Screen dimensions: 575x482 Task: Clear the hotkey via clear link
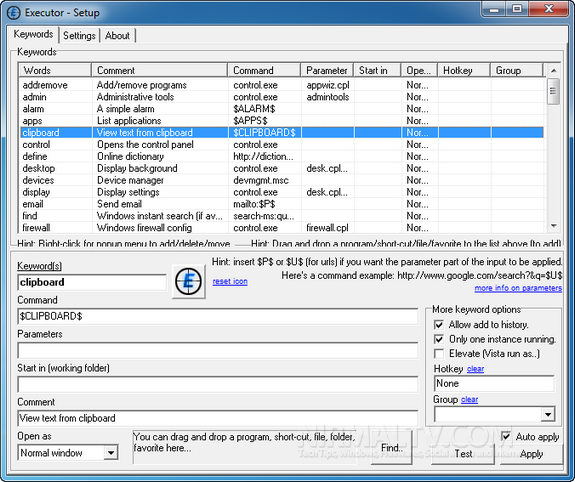pyautogui.click(x=475, y=369)
